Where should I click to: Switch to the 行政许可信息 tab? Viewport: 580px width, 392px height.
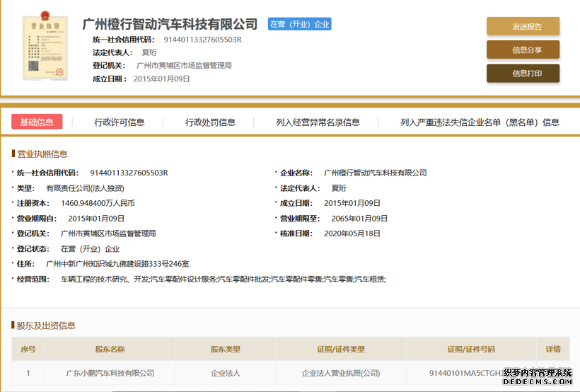(119, 122)
